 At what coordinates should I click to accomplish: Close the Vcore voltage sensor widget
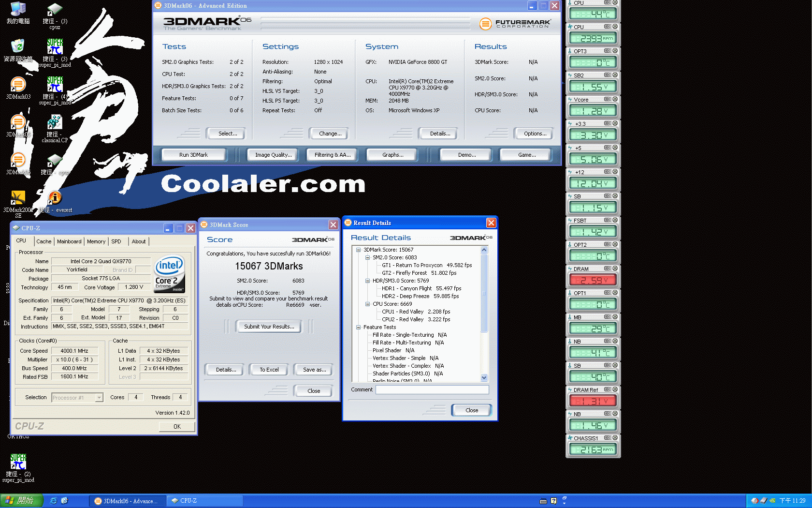click(x=615, y=99)
